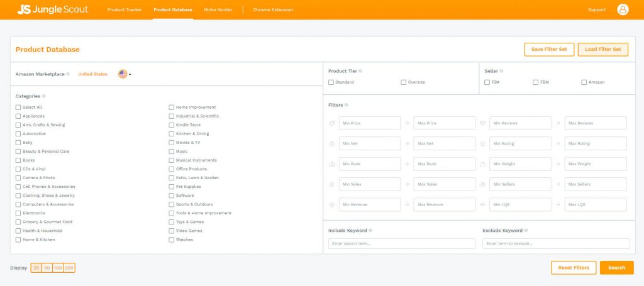644x286 pixels.
Task: Switch to the Product Database tab
Action: [173, 10]
